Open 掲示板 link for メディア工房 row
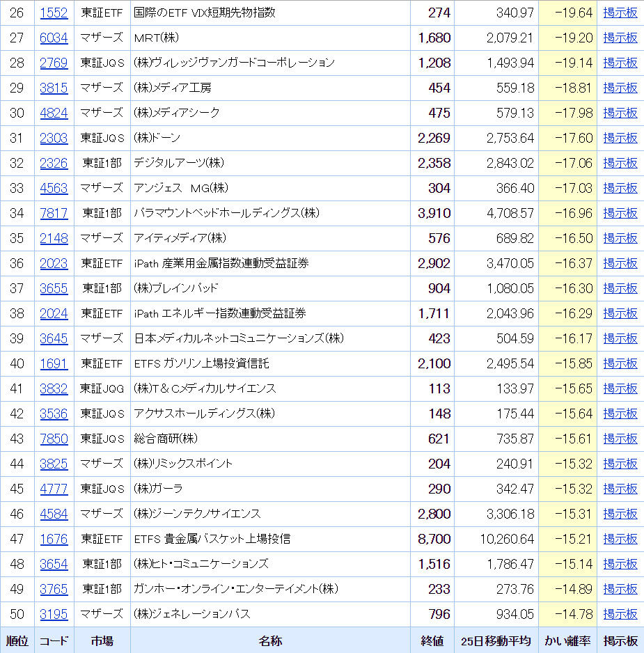644x653 pixels. point(620,88)
